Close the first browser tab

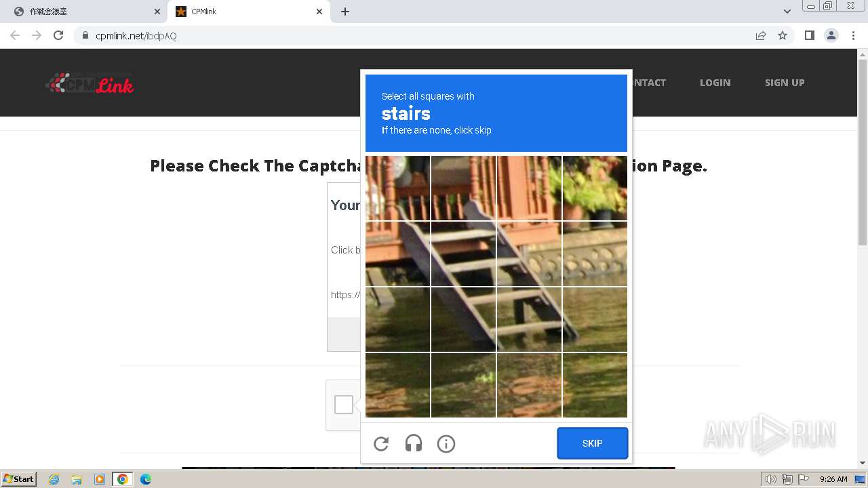pos(157,12)
